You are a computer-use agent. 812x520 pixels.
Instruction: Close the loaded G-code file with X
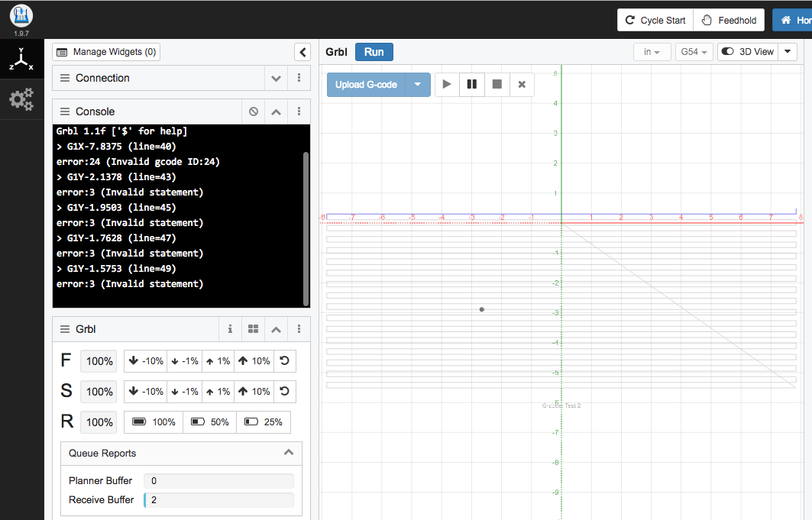click(522, 85)
